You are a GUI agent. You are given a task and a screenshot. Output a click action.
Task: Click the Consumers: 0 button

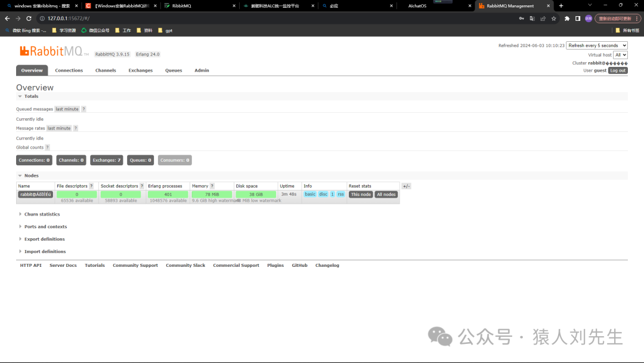coord(175,161)
